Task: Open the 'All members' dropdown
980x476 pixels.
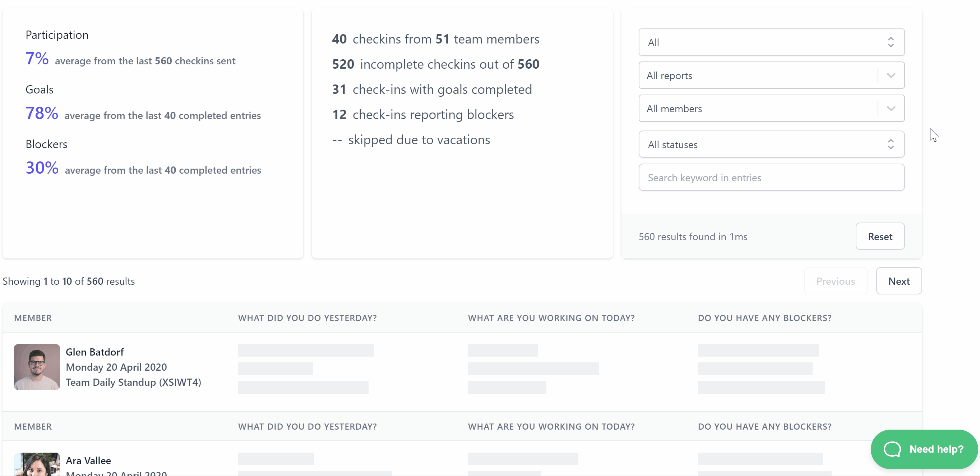Action: 771,109
